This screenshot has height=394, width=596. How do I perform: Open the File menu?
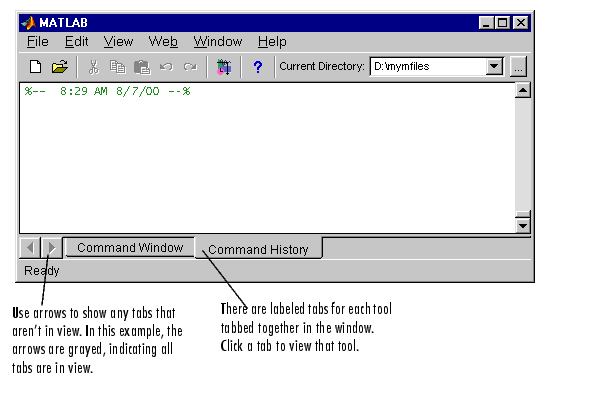[38, 41]
